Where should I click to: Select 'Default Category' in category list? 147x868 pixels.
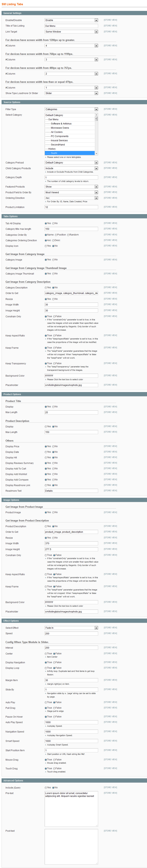70,115
